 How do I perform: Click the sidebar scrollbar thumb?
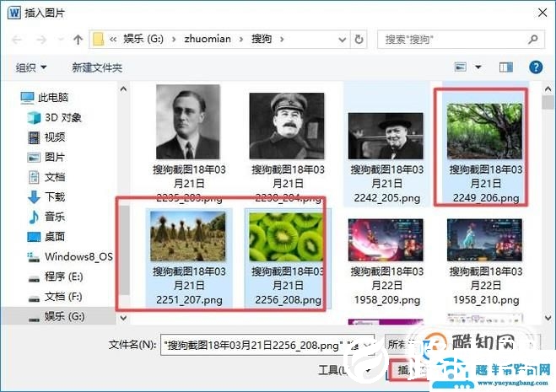point(124,250)
